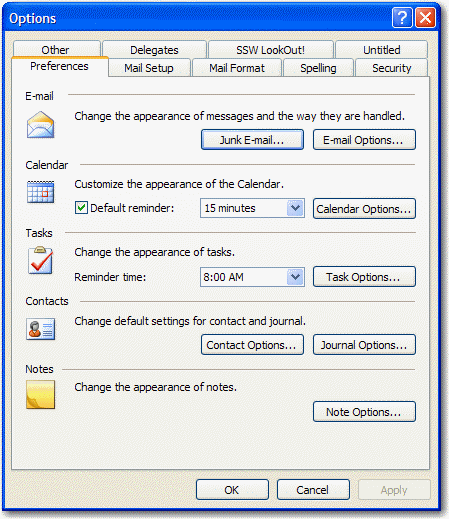The width and height of the screenshot is (449, 519).
Task: Click the Tasks clipboard checkmark icon
Action: [40, 260]
